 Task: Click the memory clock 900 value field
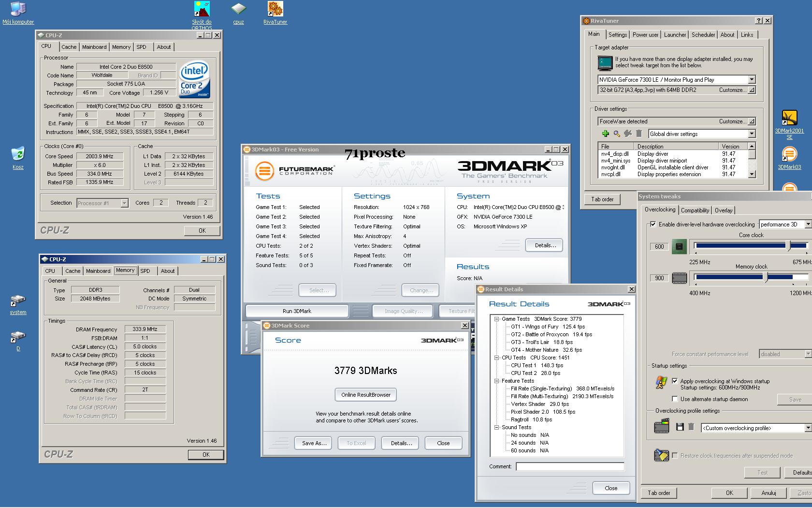[659, 278]
